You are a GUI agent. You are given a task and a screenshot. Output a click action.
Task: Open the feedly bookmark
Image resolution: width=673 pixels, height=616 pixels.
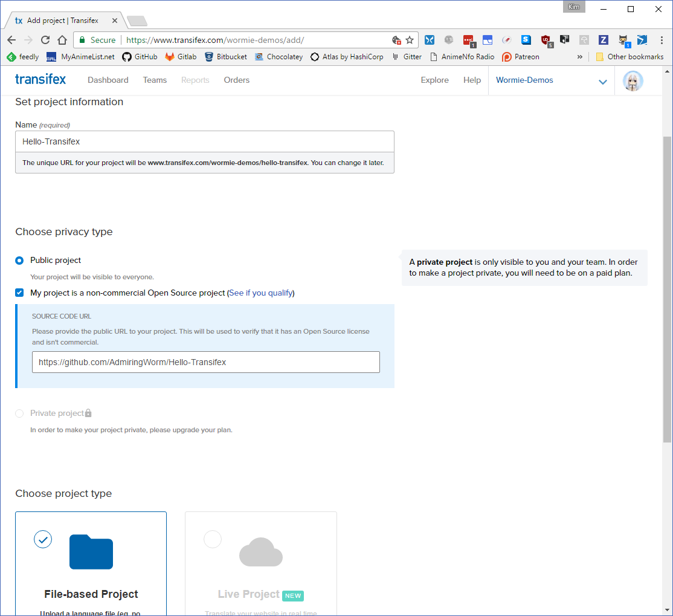pyautogui.click(x=23, y=57)
